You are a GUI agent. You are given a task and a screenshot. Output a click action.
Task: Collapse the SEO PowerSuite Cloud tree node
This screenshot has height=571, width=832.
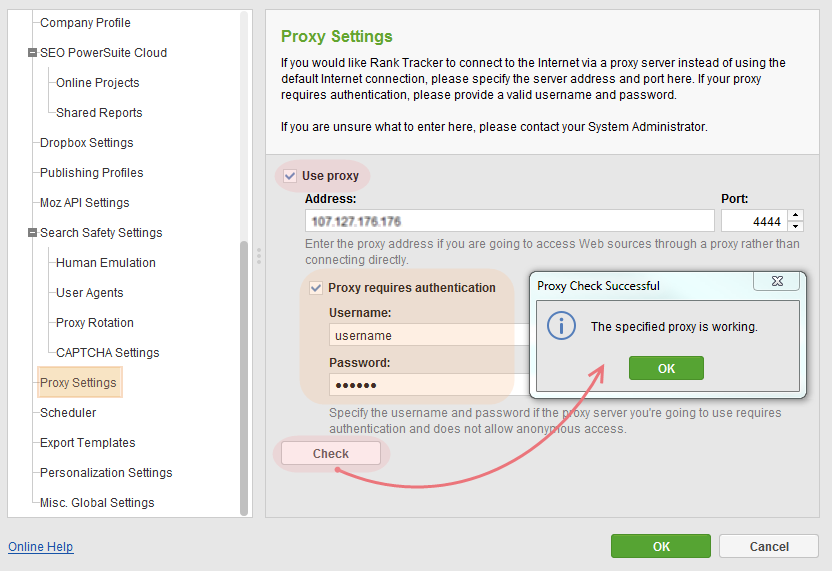coord(32,53)
